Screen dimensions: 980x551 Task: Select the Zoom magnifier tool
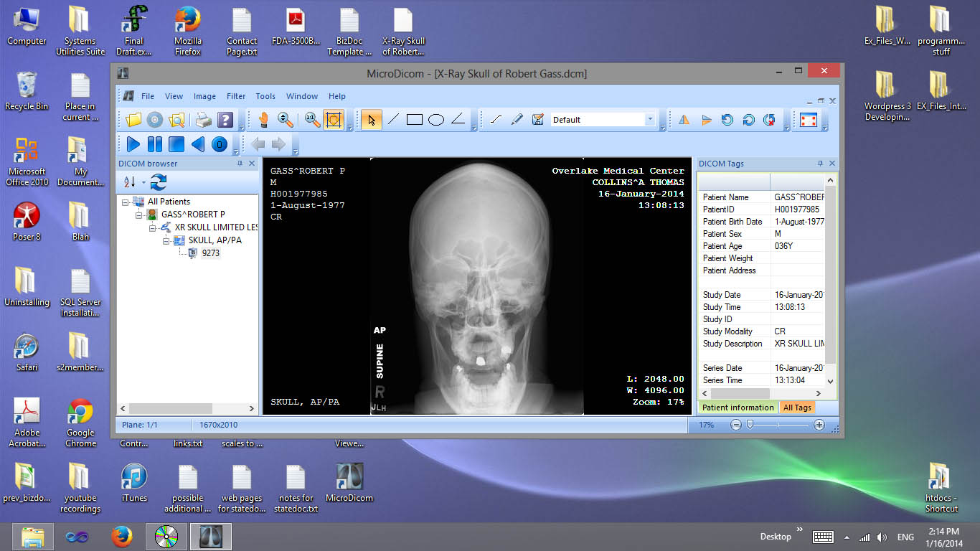[285, 120]
